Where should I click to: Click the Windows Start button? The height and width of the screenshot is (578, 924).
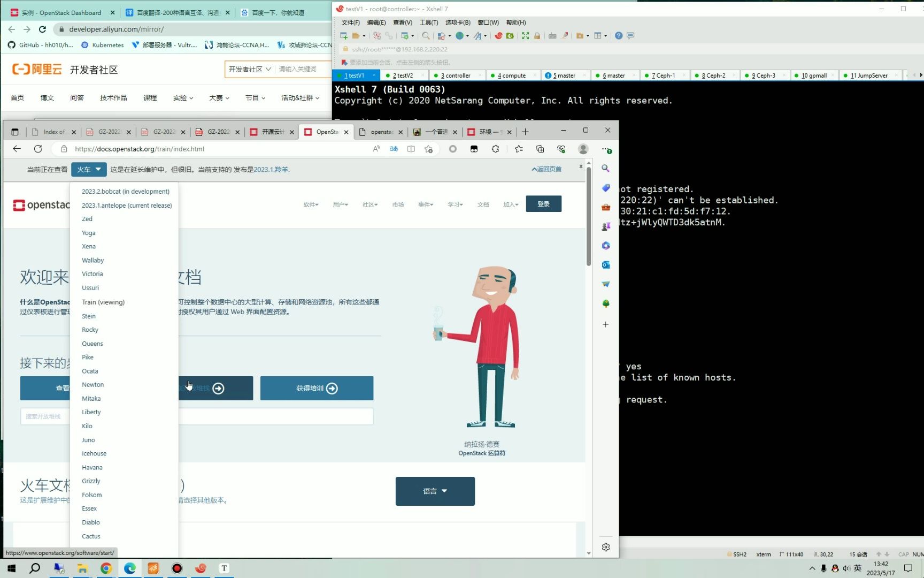(11, 568)
